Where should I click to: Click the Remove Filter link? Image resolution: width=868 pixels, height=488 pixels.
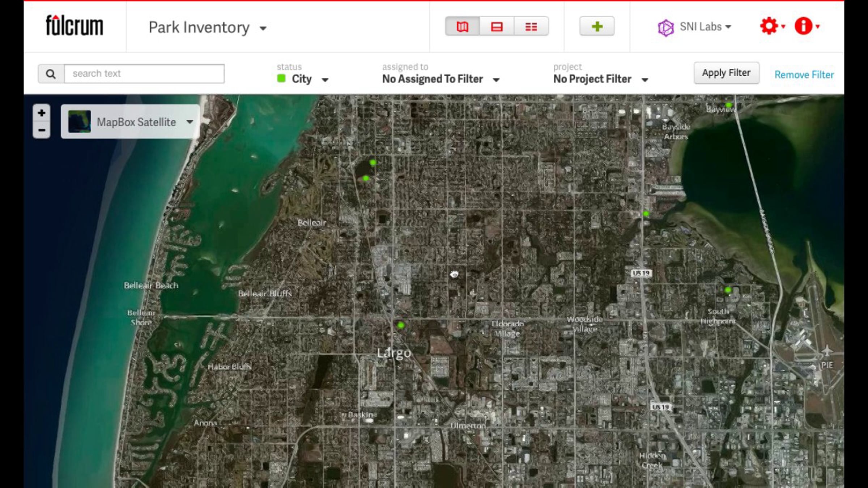coord(804,75)
